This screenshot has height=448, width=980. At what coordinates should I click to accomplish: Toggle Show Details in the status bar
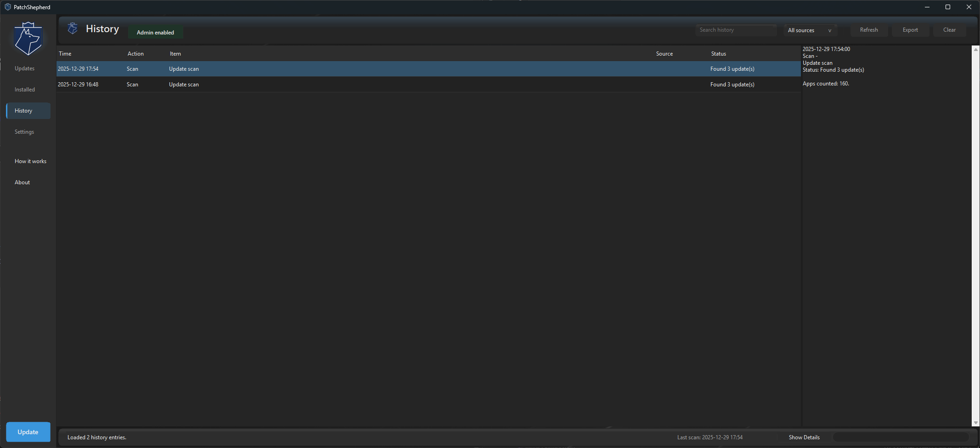(804, 437)
